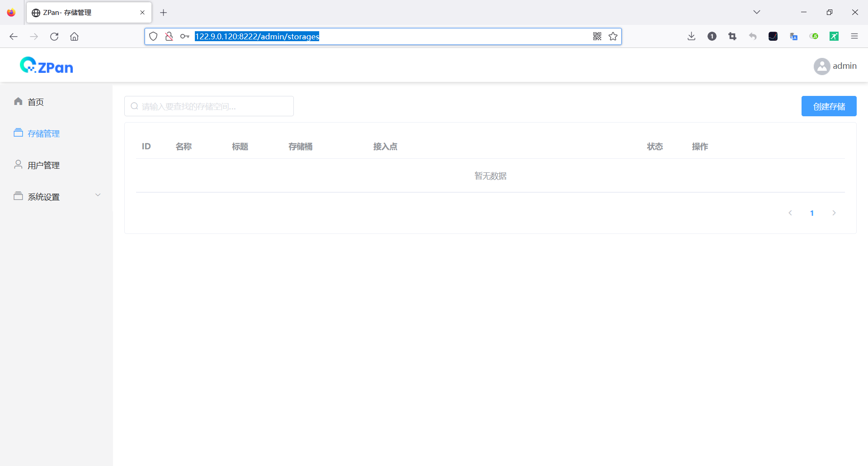Switch to the ZPan- 存储管理 tab
This screenshot has width=868, height=466.
(81, 12)
